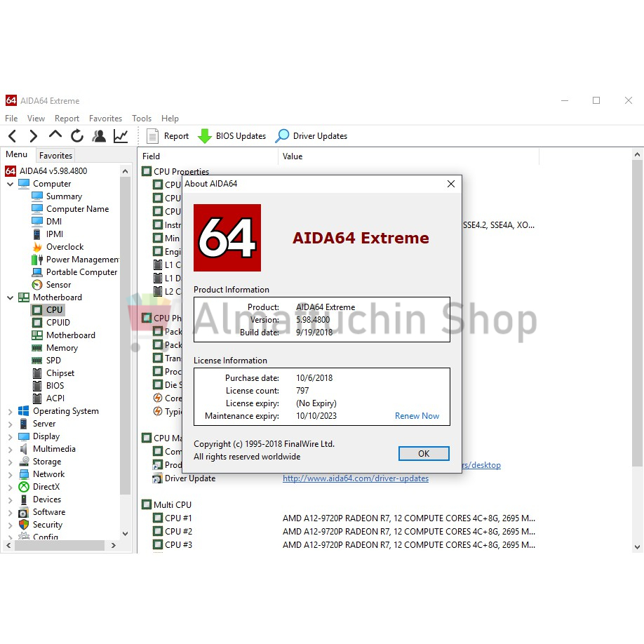Select the Memory module icon in tree

pos(37,348)
